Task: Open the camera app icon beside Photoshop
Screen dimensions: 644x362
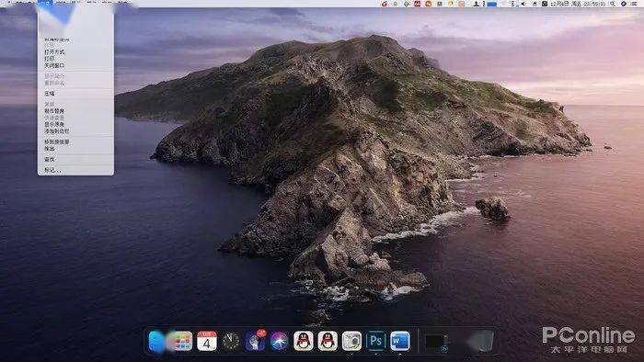Action: click(x=352, y=341)
